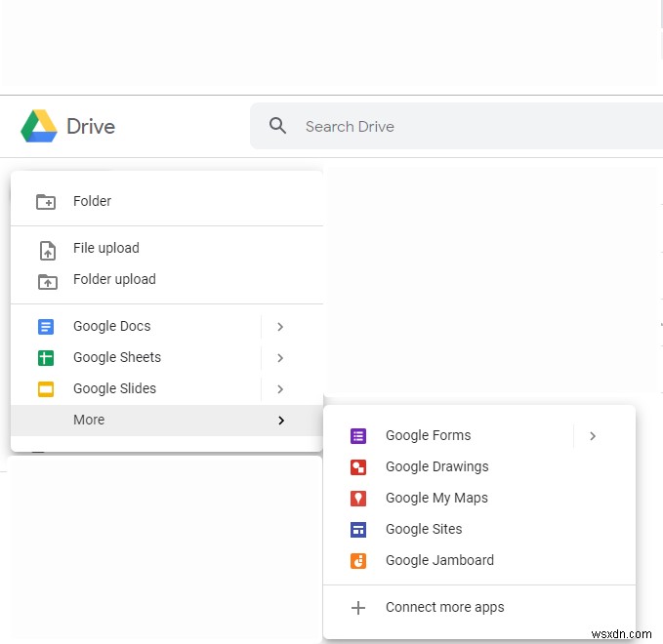
Task: Click the File upload icon
Action: pos(47,250)
